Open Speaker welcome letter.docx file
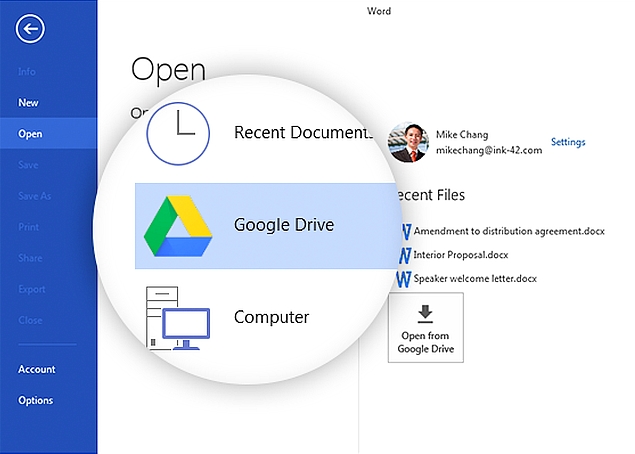Image resolution: width=635 pixels, height=454 pixels. point(475,278)
